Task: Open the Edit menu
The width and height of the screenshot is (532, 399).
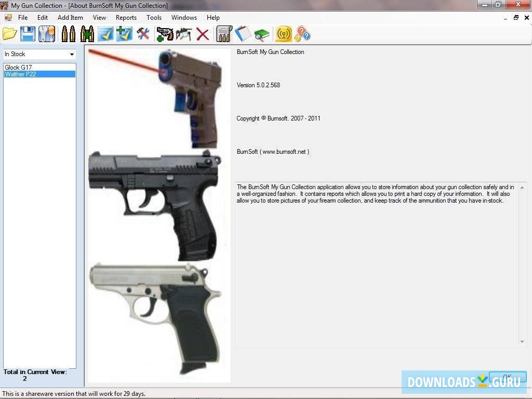Action: point(43,18)
